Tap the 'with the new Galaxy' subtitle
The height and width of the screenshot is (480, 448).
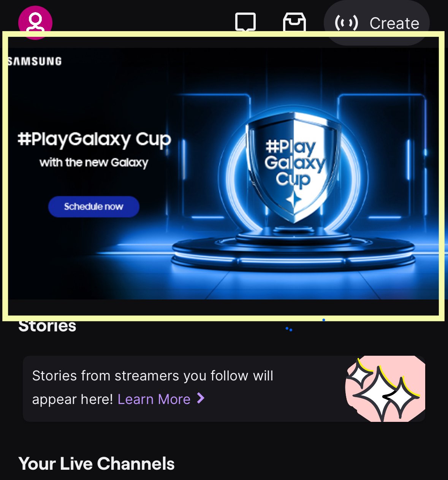pos(94,163)
